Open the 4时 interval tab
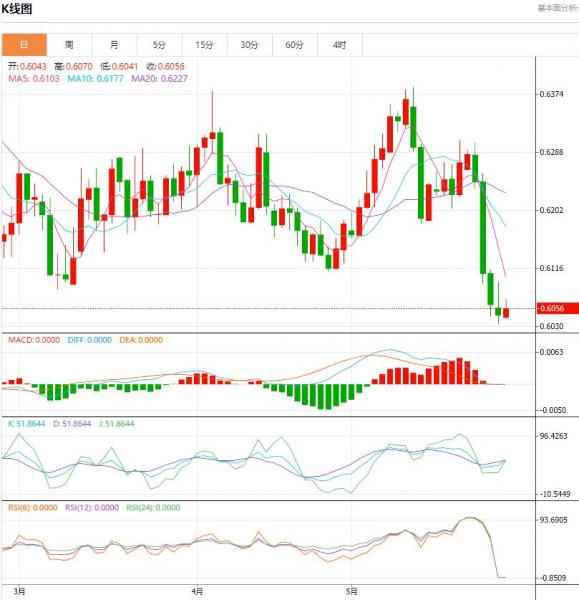 pos(340,45)
